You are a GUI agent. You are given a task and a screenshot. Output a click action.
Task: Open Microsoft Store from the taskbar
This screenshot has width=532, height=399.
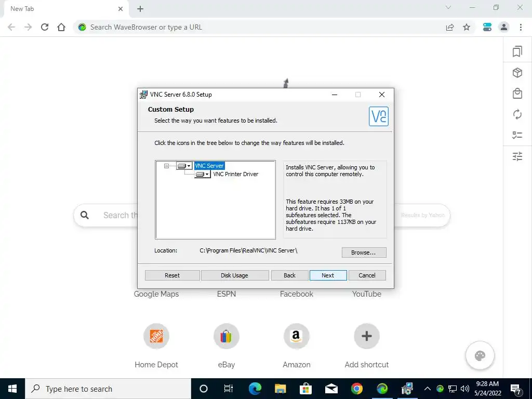(x=305, y=389)
